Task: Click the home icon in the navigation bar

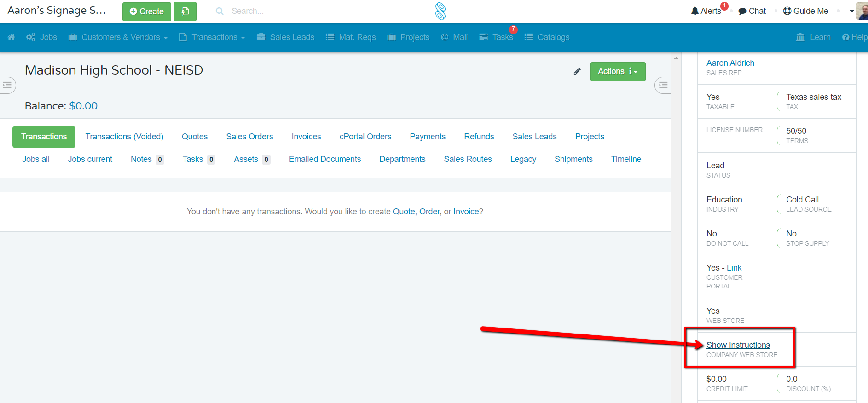Action: pos(12,37)
